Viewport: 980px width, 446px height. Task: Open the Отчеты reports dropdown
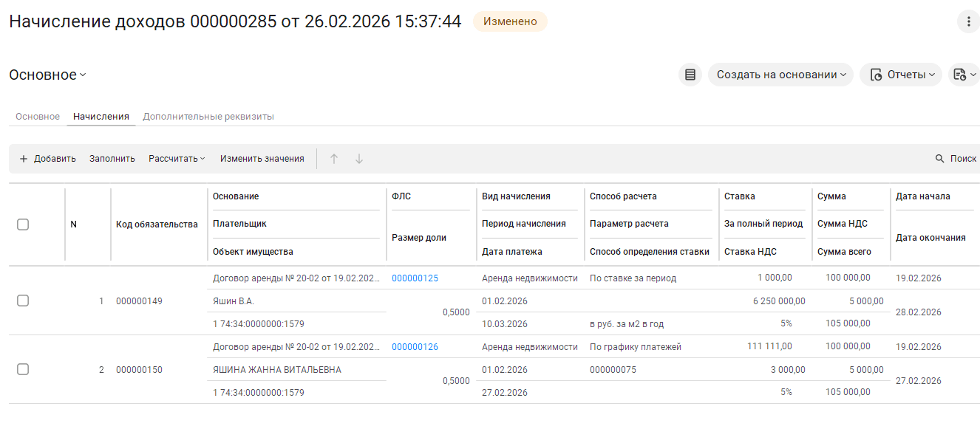pyautogui.click(x=900, y=75)
